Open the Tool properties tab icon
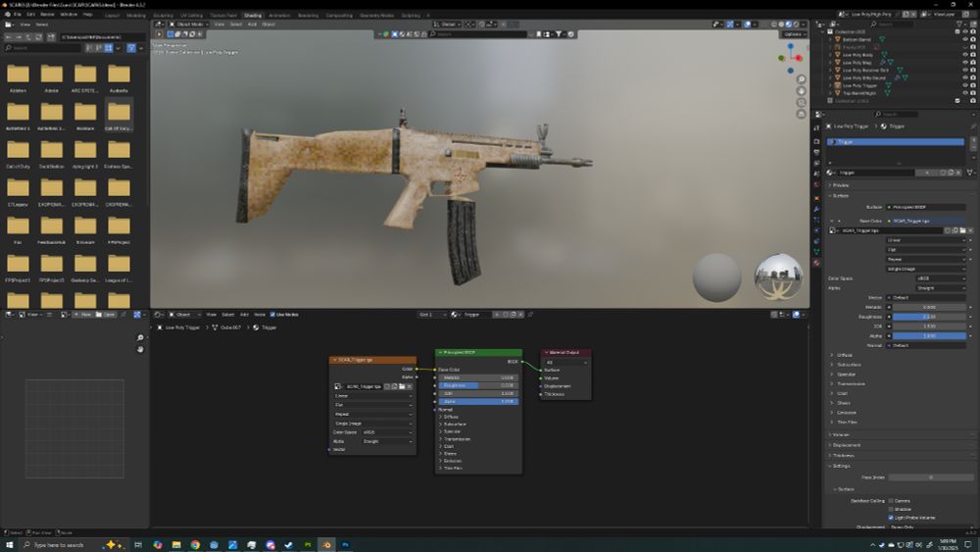The image size is (980, 552). (816, 128)
